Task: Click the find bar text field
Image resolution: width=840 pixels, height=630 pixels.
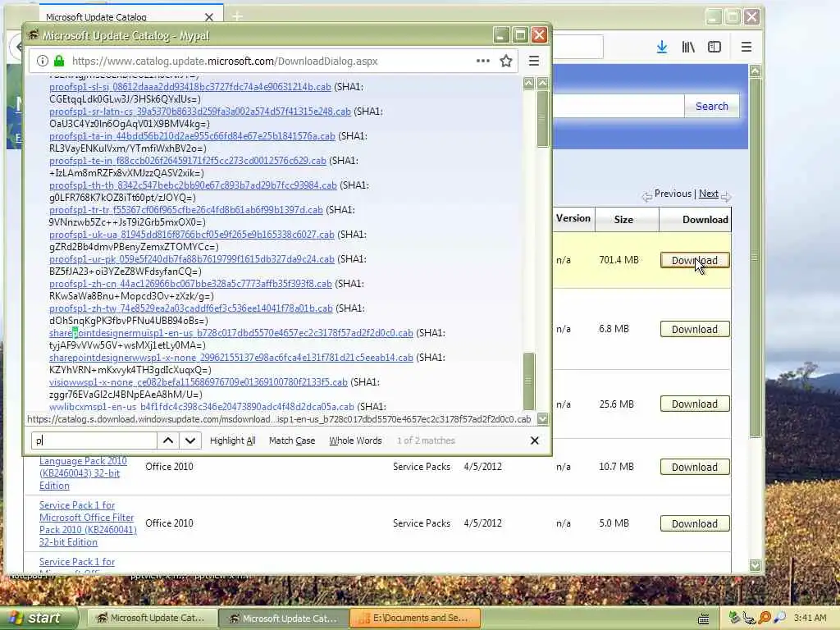Action: 94,441
